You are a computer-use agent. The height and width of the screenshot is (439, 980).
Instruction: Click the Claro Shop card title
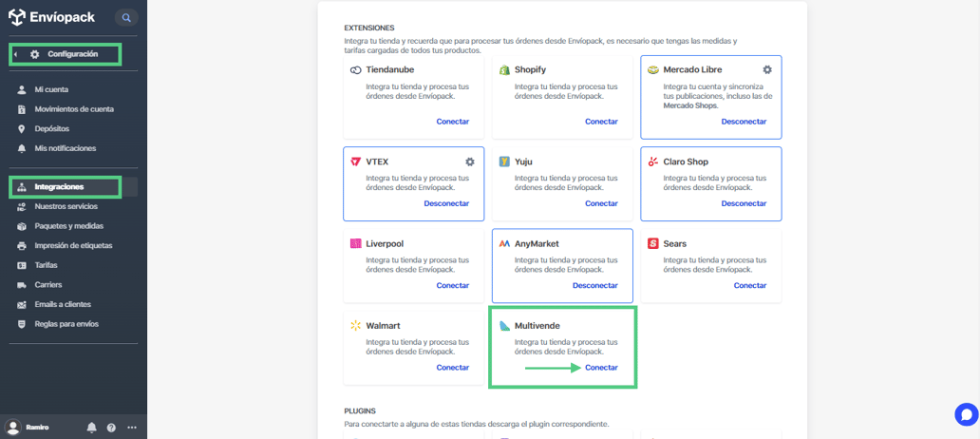point(686,162)
